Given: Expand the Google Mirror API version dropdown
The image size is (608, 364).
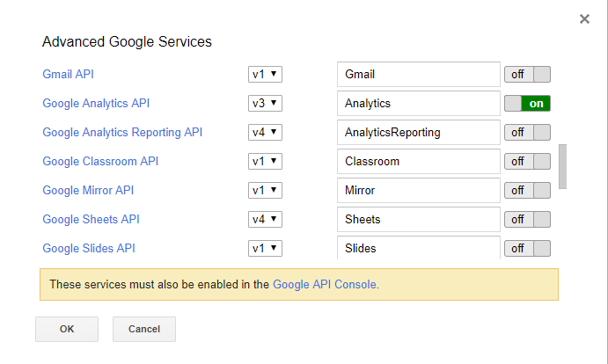Looking at the screenshot, I should point(265,190).
